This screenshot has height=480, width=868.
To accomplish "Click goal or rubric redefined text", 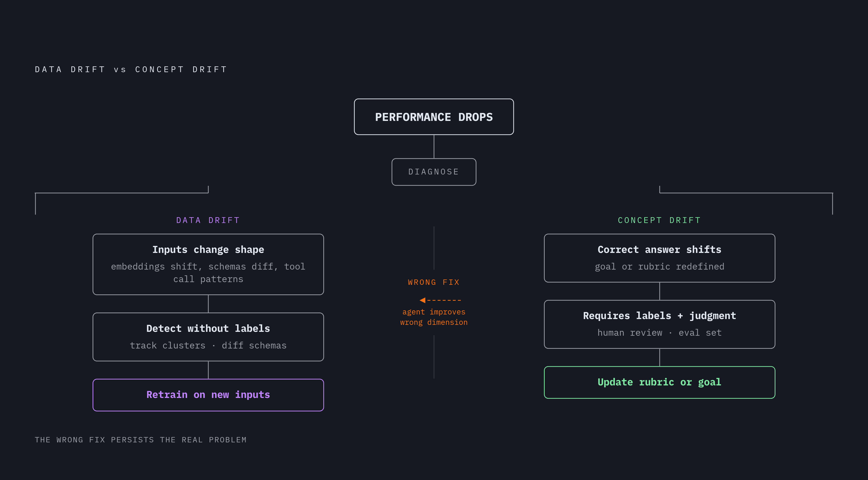I will click(659, 266).
